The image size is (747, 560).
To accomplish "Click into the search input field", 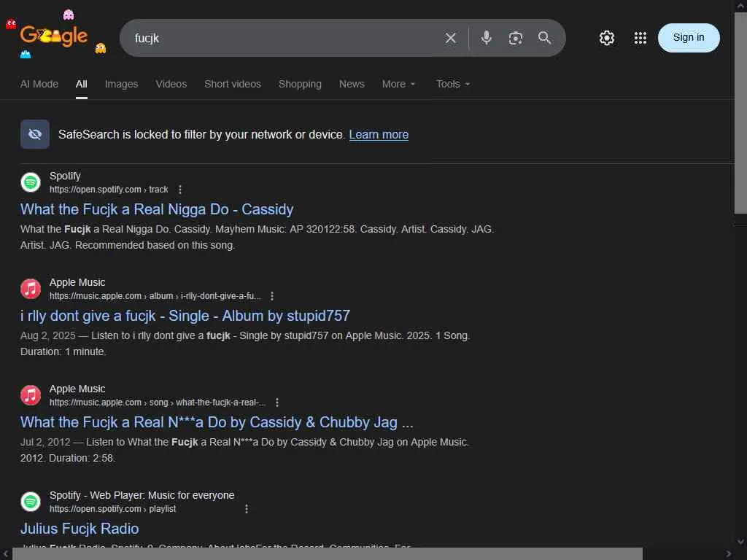I will (285, 38).
